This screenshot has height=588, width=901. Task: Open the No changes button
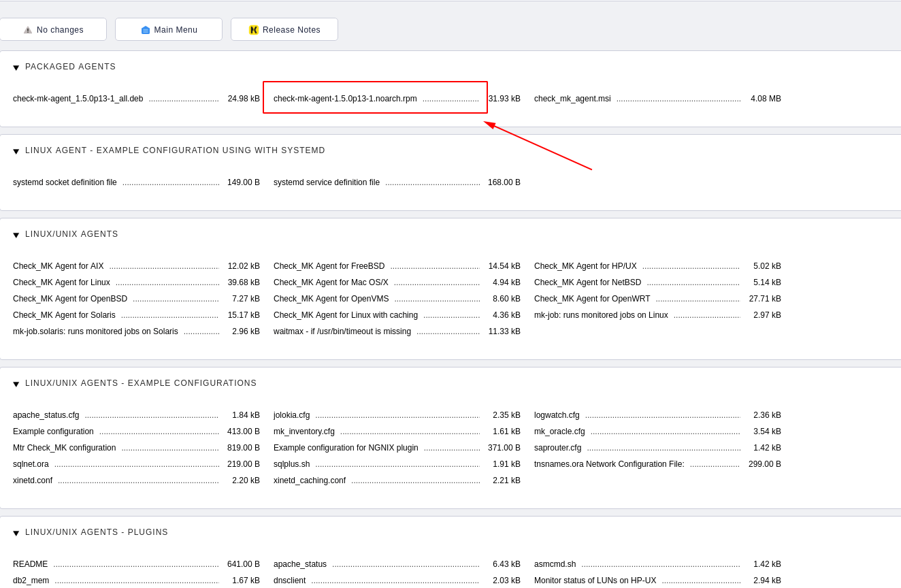[x=53, y=29]
